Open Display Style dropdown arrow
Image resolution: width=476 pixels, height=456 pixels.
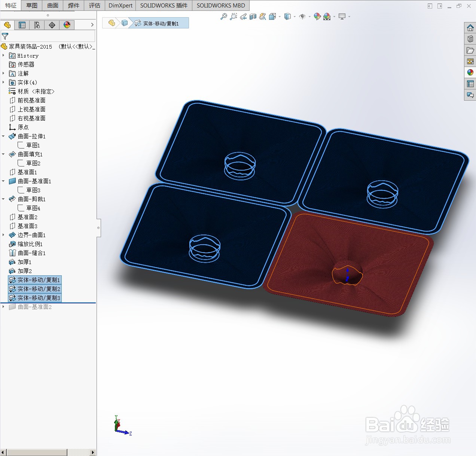[295, 16]
